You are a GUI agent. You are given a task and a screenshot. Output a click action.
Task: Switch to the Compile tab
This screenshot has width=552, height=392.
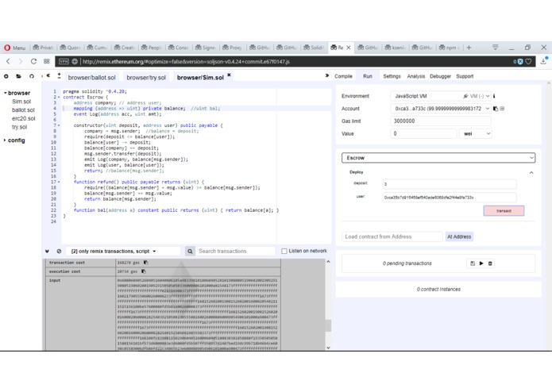coord(343,76)
